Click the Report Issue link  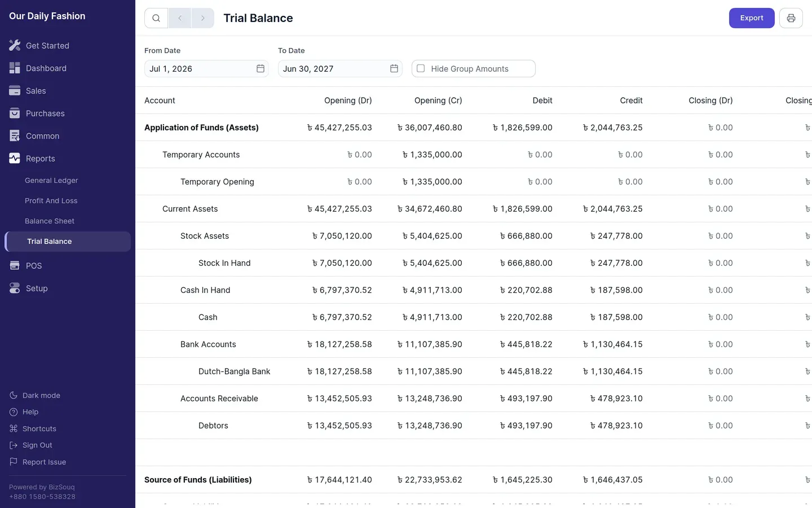pos(45,462)
